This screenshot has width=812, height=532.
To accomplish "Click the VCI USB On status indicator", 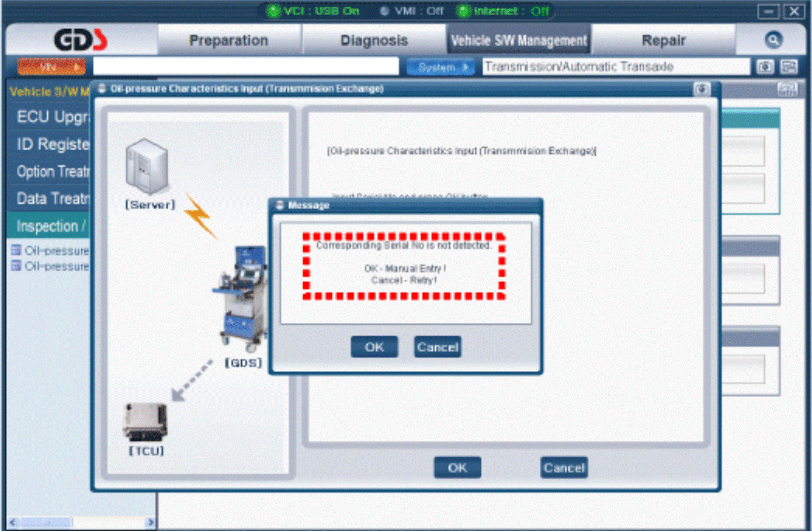I will pos(313,11).
